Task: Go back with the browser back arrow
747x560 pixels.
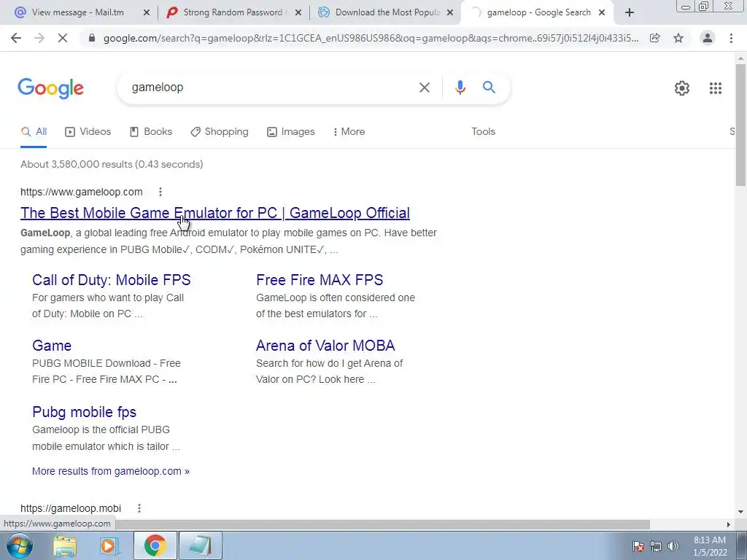Action: tap(16, 38)
